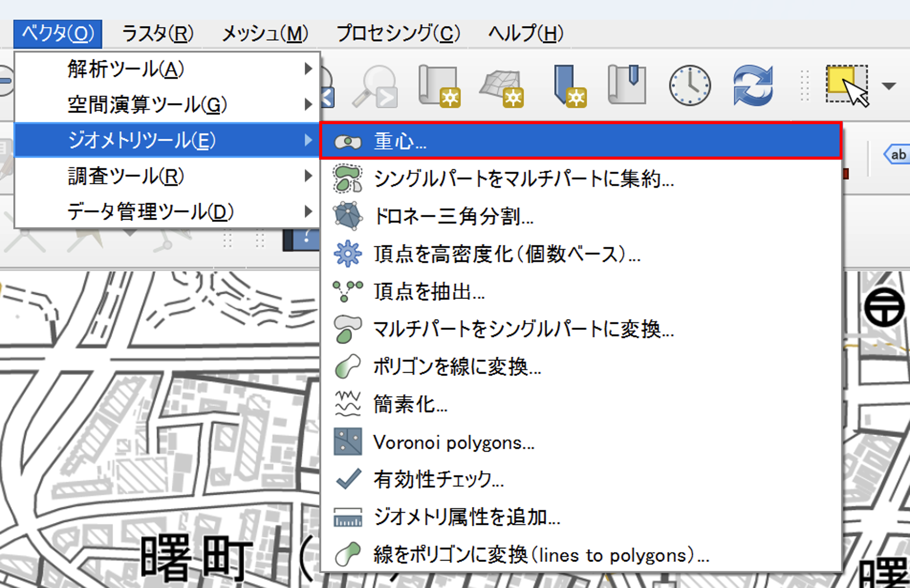Choose 頂点を抽出... tool

coord(581,292)
